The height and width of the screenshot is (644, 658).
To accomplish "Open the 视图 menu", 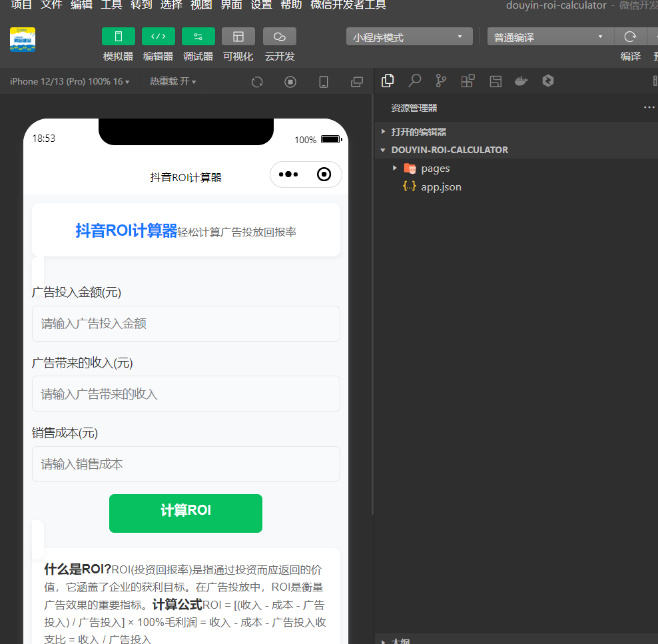I will click(201, 5).
